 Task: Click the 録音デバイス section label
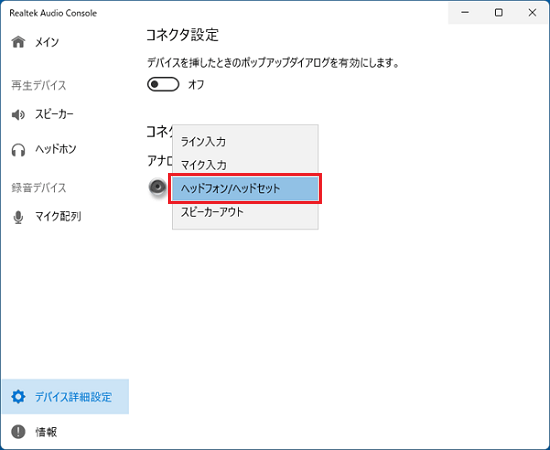[39, 188]
